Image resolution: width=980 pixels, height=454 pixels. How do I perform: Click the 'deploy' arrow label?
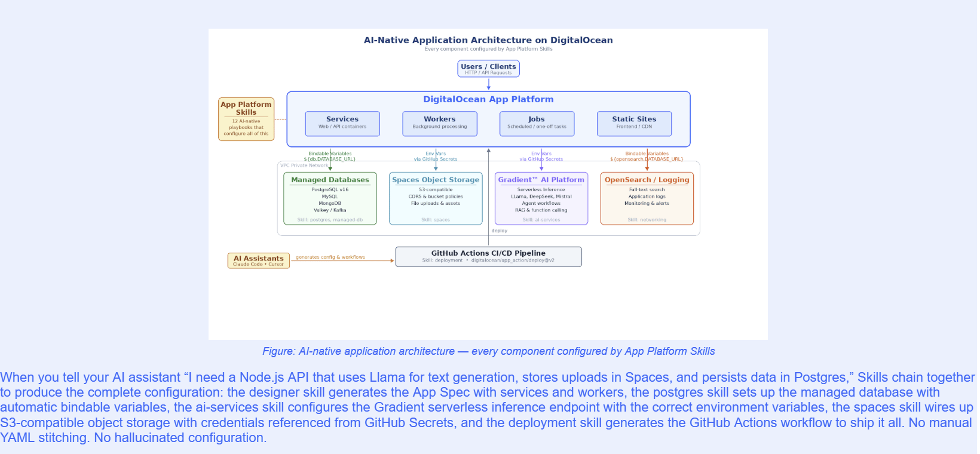pos(500,231)
